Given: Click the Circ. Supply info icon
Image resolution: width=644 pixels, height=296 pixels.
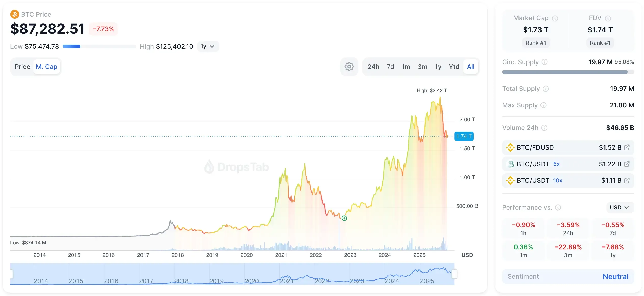Looking at the screenshot, I should [544, 62].
